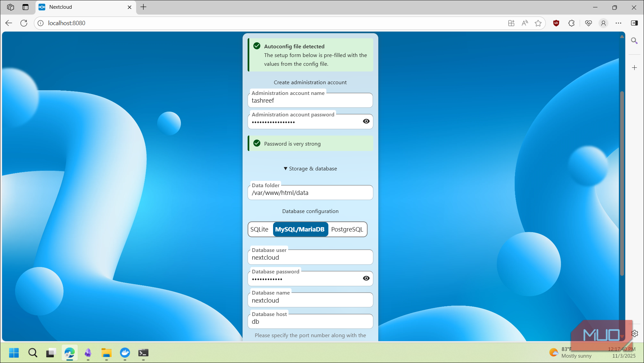
Task: Open Obsidian from the taskbar
Action: (x=88, y=353)
